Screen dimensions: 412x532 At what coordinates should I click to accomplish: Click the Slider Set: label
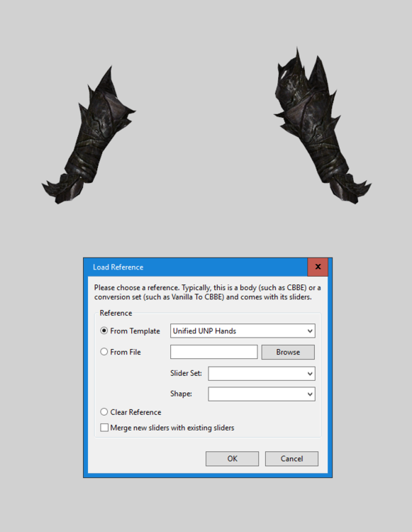pos(186,373)
